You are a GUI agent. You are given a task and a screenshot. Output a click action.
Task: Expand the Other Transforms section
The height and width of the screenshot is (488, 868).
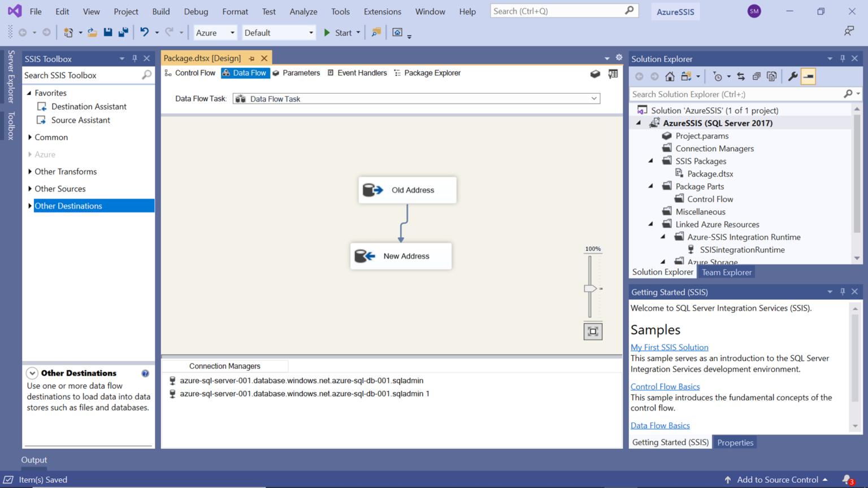(30, 171)
